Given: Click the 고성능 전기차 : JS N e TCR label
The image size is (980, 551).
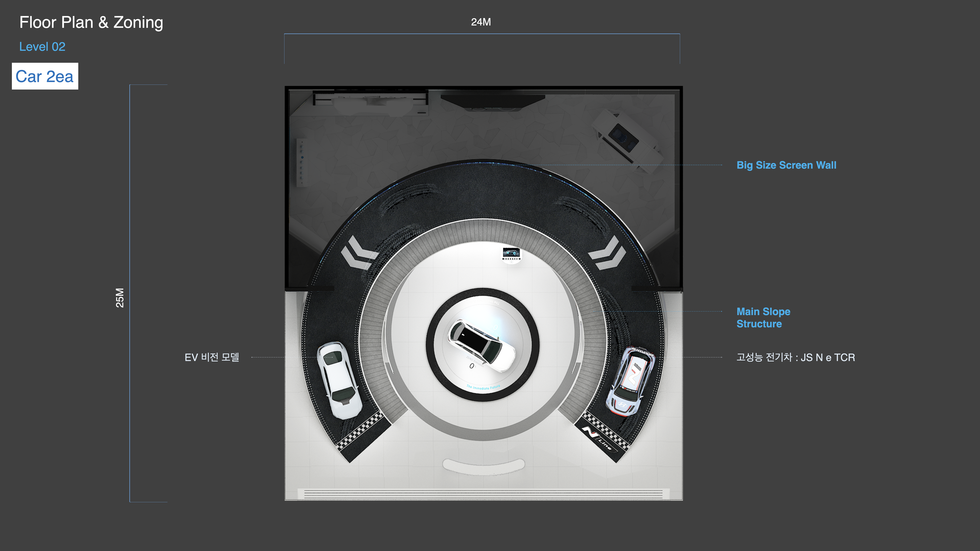Looking at the screenshot, I should [x=795, y=357].
